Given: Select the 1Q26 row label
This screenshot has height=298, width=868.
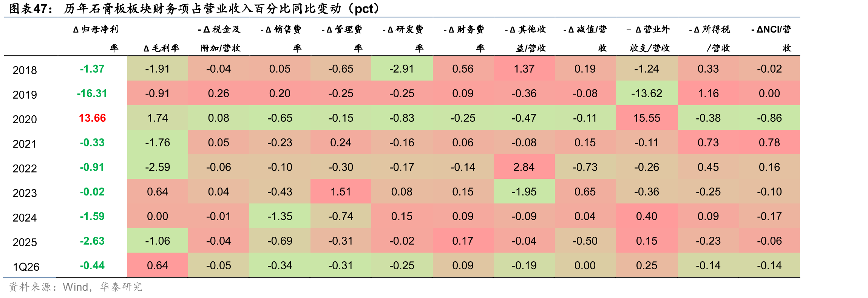Looking at the screenshot, I should [26, 267].
